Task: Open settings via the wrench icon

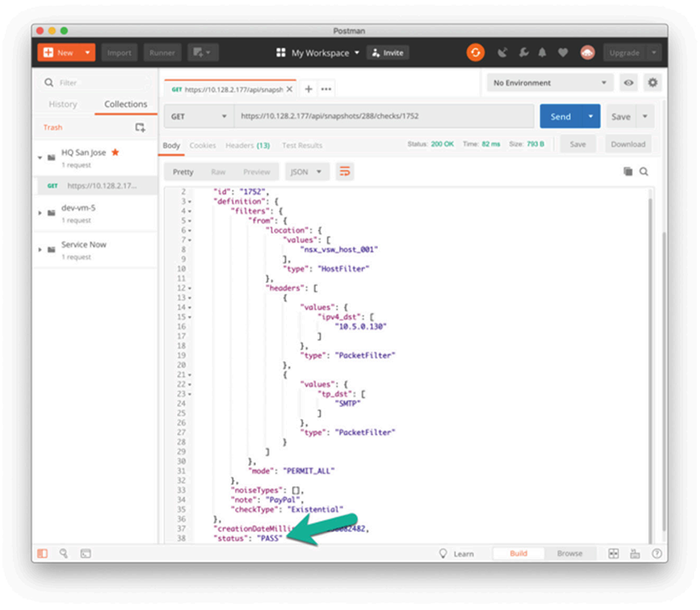Action: (523, 53)
